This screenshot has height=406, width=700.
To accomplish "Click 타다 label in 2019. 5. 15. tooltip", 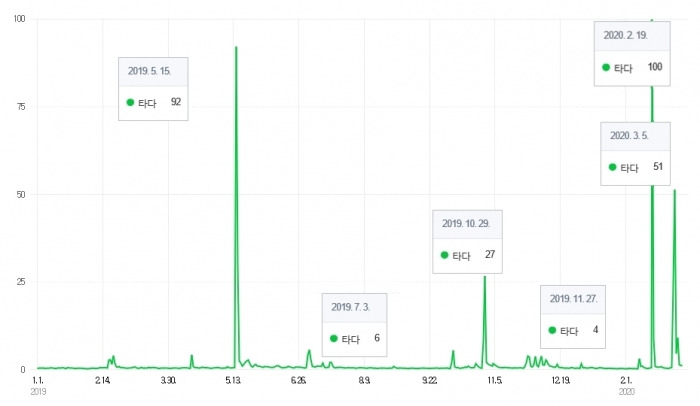I will 147,103.
